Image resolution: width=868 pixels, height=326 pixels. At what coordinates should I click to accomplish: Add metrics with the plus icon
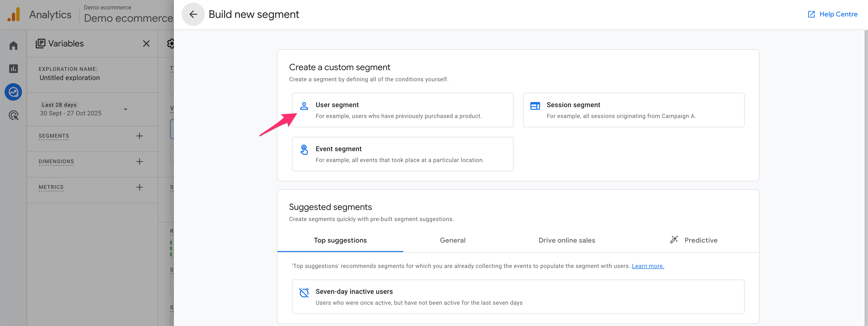click(139, 187)
